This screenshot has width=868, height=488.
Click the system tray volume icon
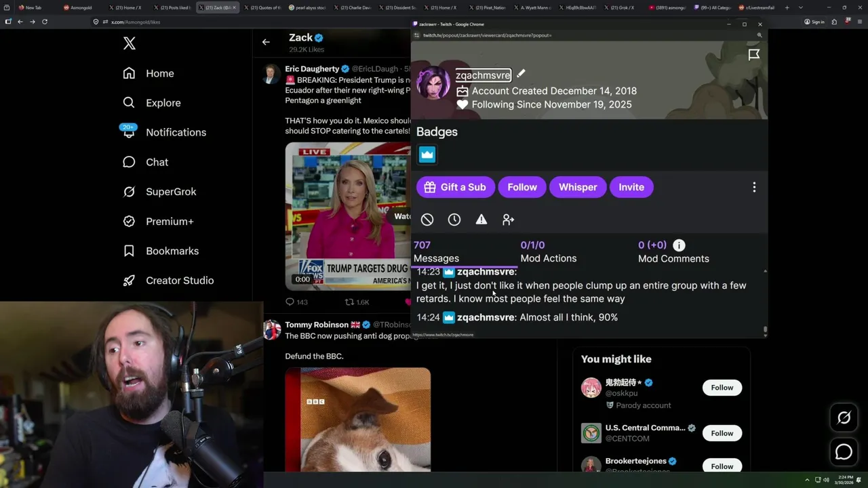(825, 480)
